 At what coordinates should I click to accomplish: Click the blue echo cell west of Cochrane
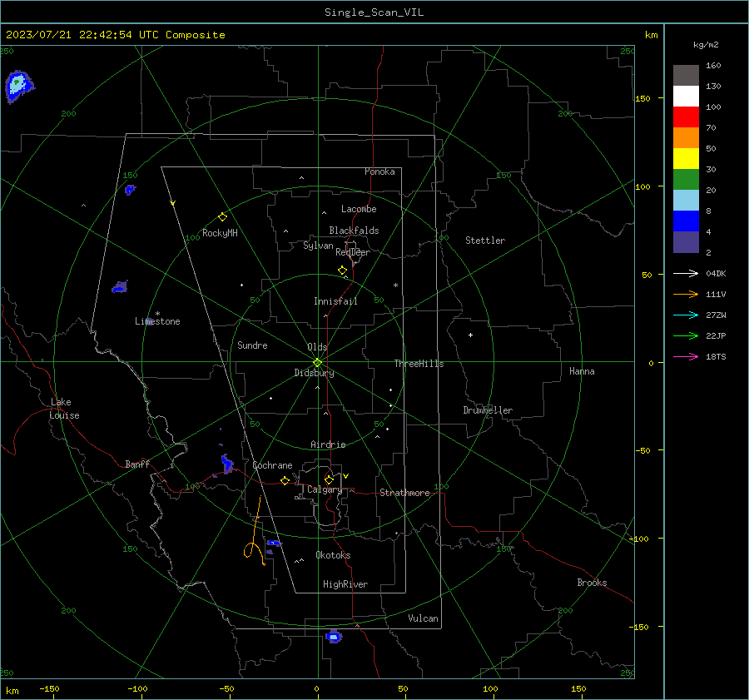click(227, 464)
